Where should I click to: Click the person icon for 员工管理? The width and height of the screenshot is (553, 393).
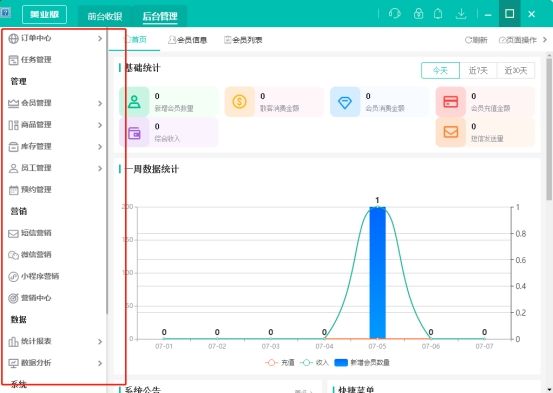pos(13,168)
